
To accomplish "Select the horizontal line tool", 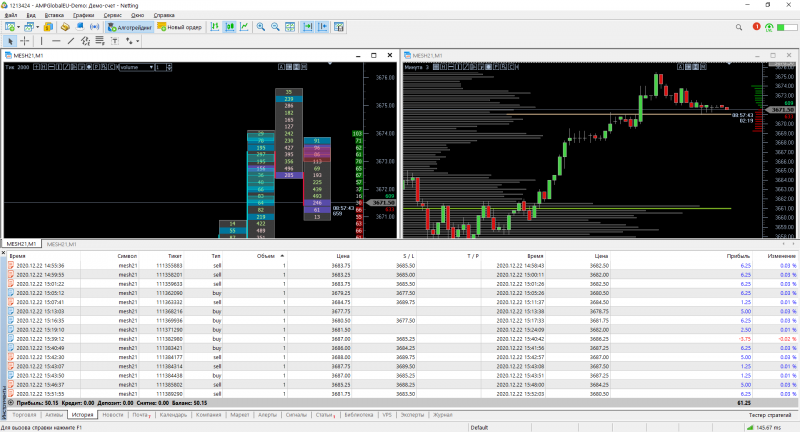I will 56,41.
